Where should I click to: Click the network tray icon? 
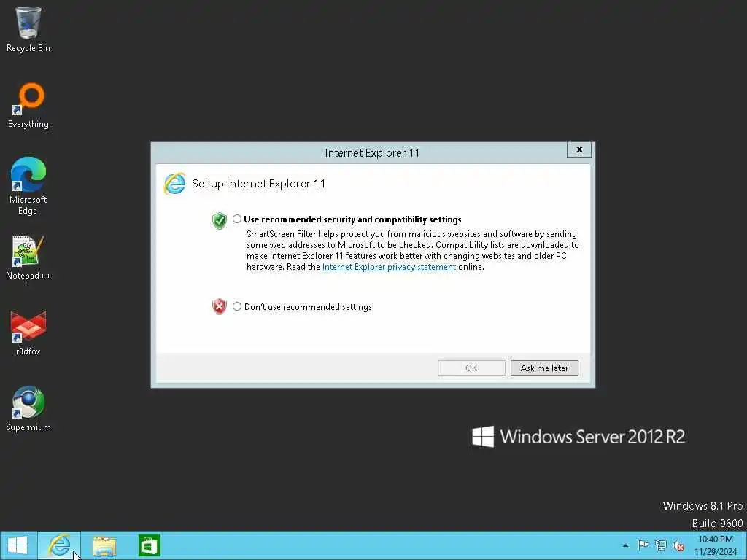tap(660, 545)
